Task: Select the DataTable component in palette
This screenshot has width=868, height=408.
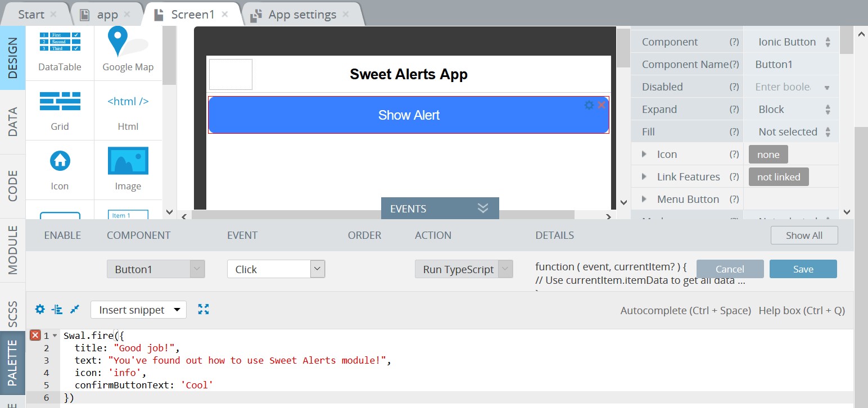Action: (x=60, y=51)
